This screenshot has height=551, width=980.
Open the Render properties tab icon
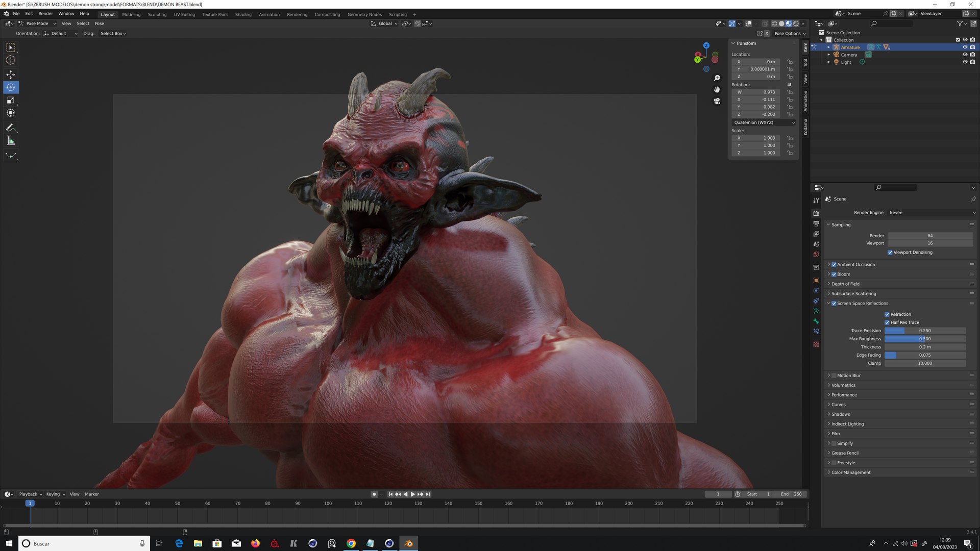tap(816, 213)
